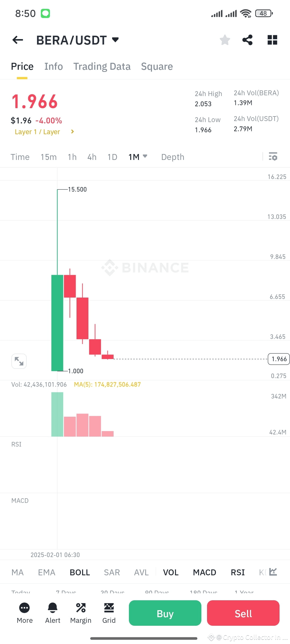Switch to the Trading Data tab

pyautogui.click(x=102, y=66)
